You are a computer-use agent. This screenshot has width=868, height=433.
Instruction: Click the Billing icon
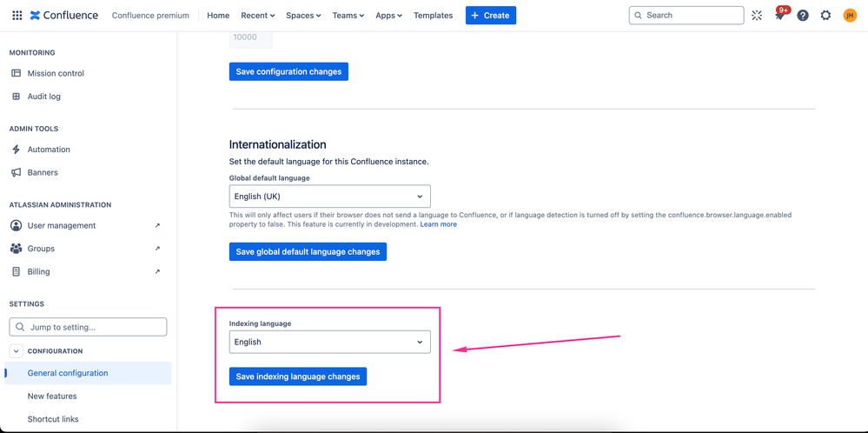coord(16,272)
